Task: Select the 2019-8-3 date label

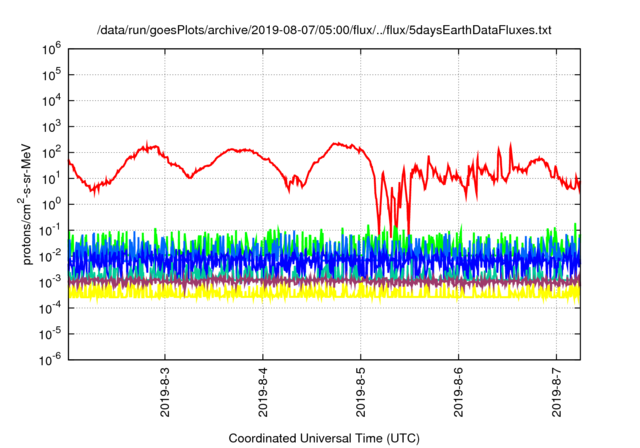Action: coord(165,392)
